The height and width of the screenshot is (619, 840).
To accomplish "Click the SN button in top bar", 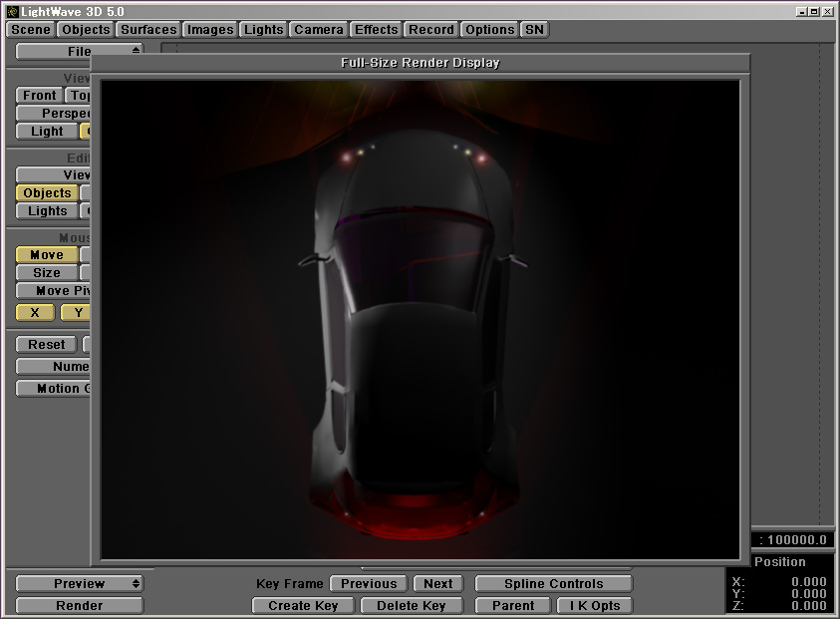I will click(x=535, y=30).
